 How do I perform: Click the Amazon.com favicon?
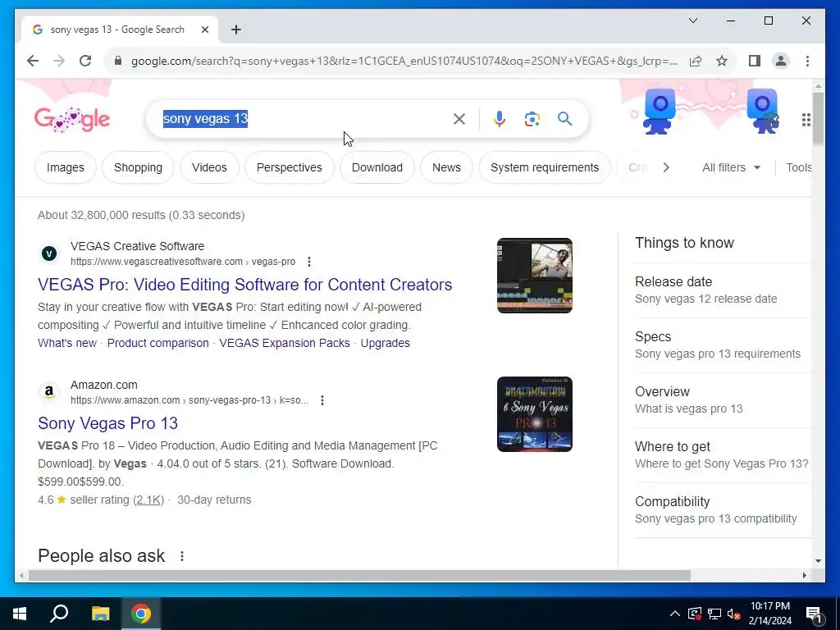point(49,392)
